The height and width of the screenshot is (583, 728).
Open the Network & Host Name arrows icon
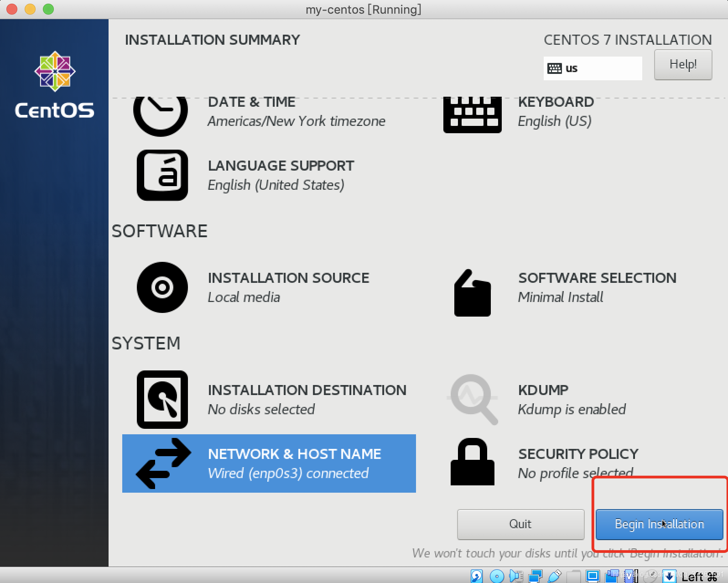[163, 463]
